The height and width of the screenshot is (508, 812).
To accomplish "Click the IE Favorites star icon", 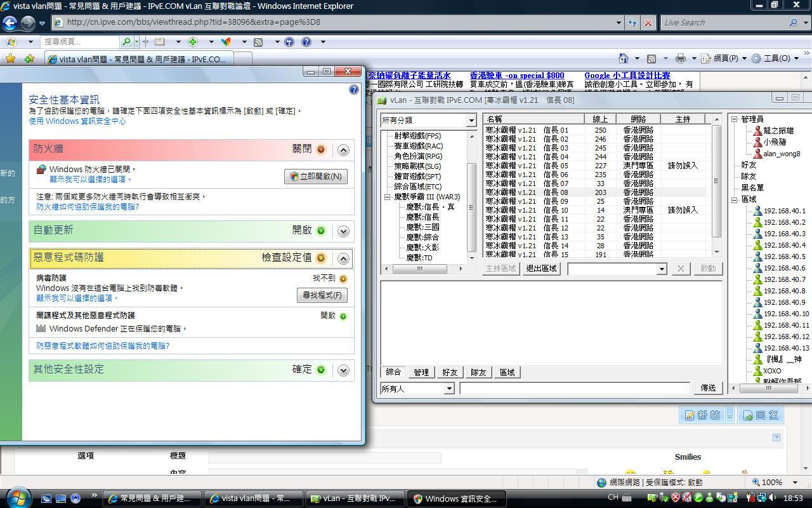I will click(10, 59).
